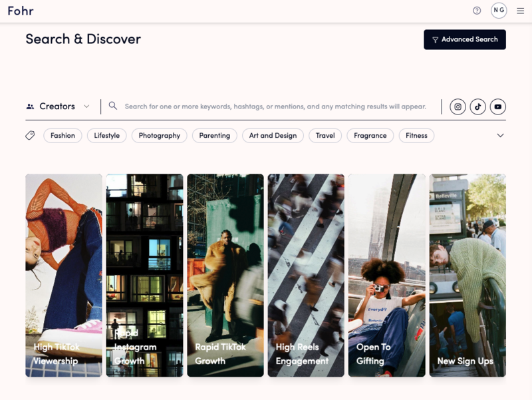Open the hamburger menu
The height and width of the screenshot is (400, 532).
click(521, 11)
